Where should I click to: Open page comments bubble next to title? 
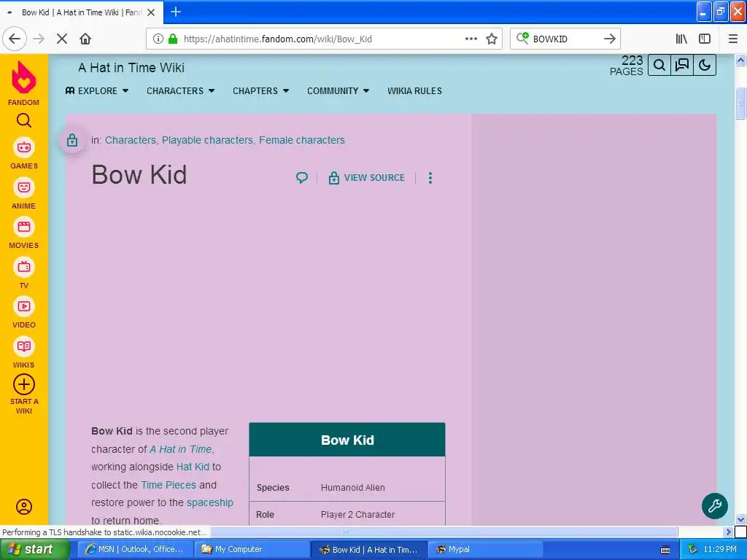point(301,178)
